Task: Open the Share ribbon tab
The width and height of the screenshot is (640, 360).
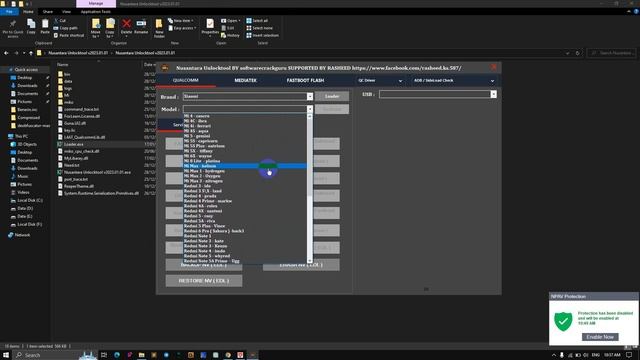Action: click(x=47, y=12)
